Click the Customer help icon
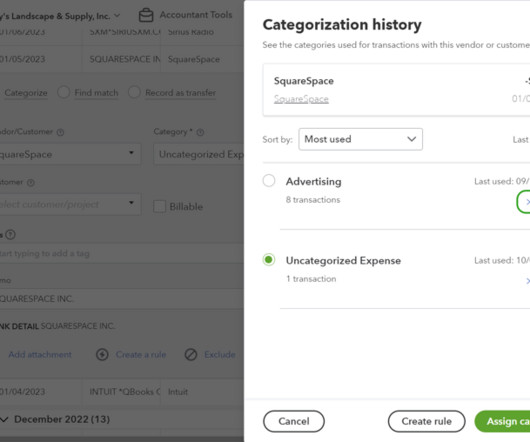Viewport: 530px width, 442px height. 31,182
